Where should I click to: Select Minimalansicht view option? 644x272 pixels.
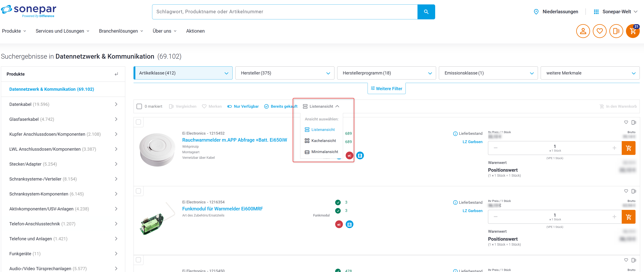[x=321, y=152]
